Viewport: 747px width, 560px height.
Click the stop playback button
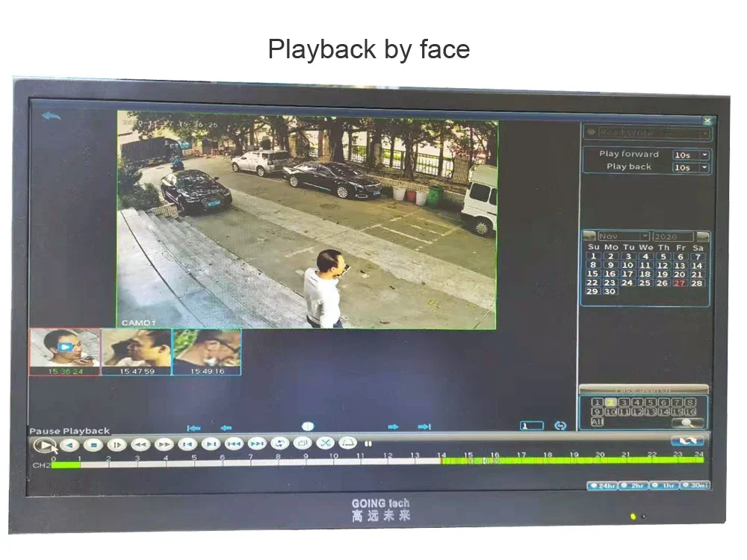point(94,445)
